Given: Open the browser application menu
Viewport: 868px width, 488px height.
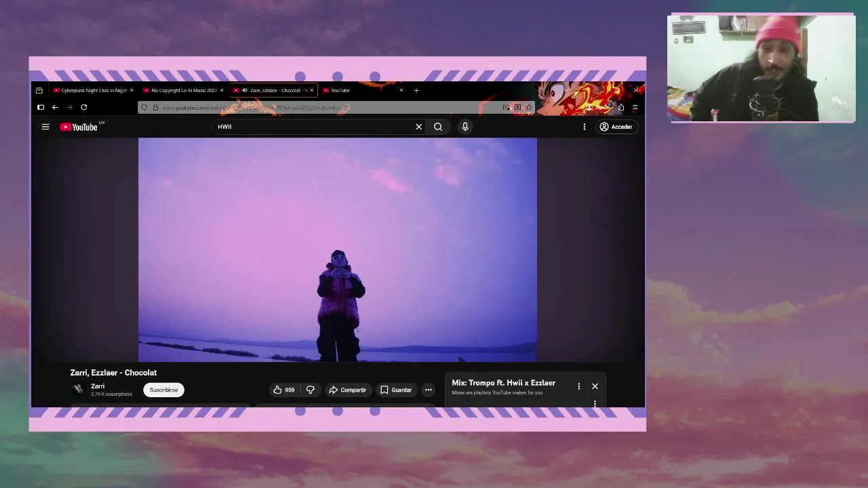Looking at the screenshot, I should tap(635, 107).
